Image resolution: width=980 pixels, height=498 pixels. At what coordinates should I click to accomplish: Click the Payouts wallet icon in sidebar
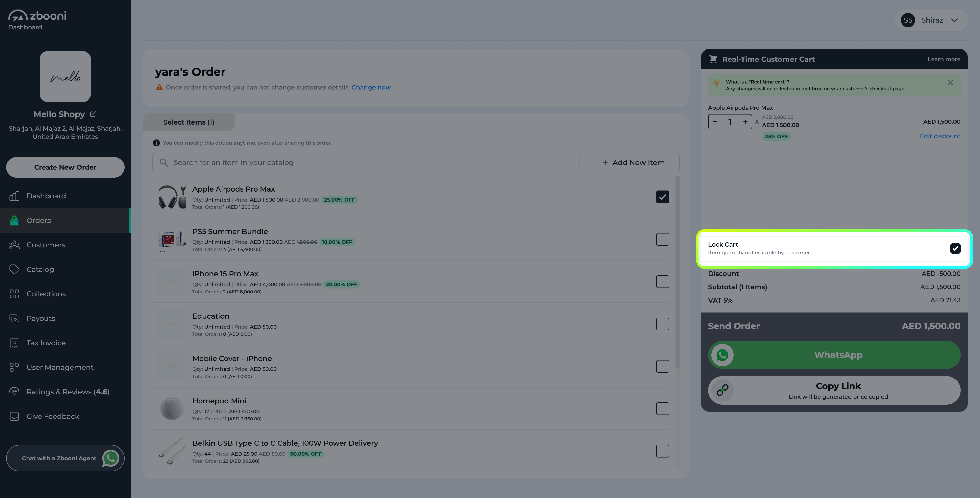pyautogui.click(x=14, y=318)
